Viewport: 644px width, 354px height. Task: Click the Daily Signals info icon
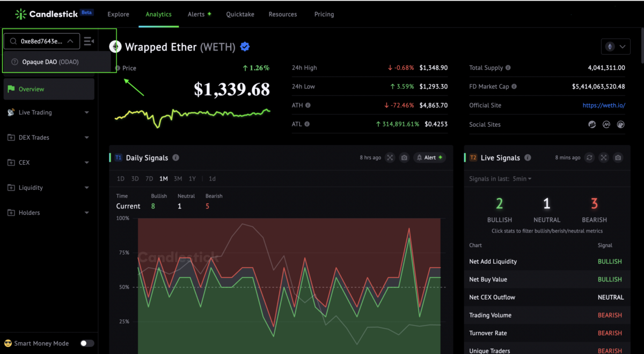pos(176,158)
